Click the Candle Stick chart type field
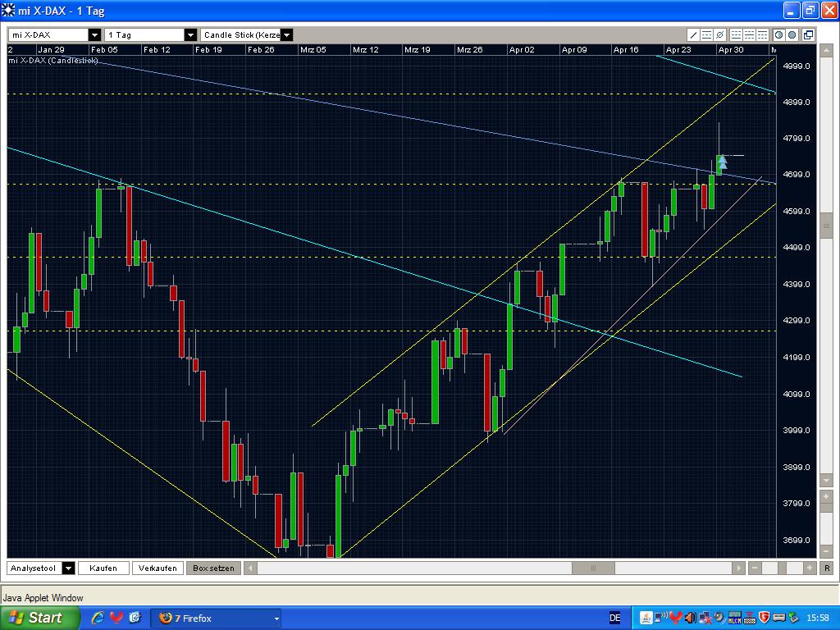Image resolution: width=840 pixels, height=630 pixels. (x=240, y=34)
